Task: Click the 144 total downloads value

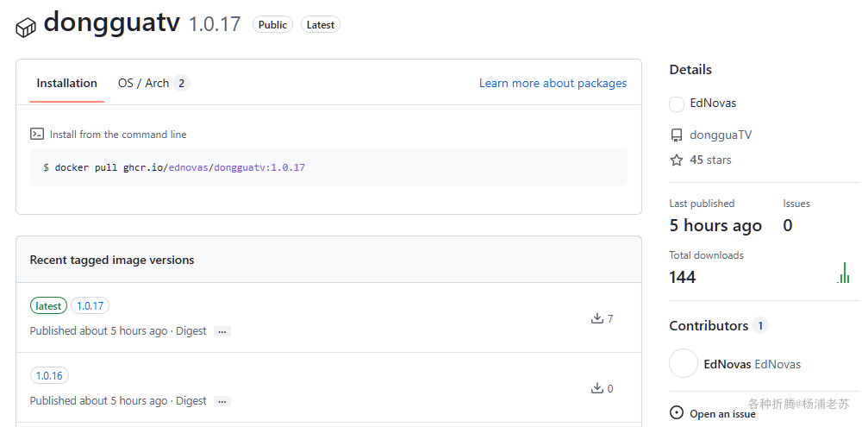Action: pyautogui.click(x=682, y=277)
